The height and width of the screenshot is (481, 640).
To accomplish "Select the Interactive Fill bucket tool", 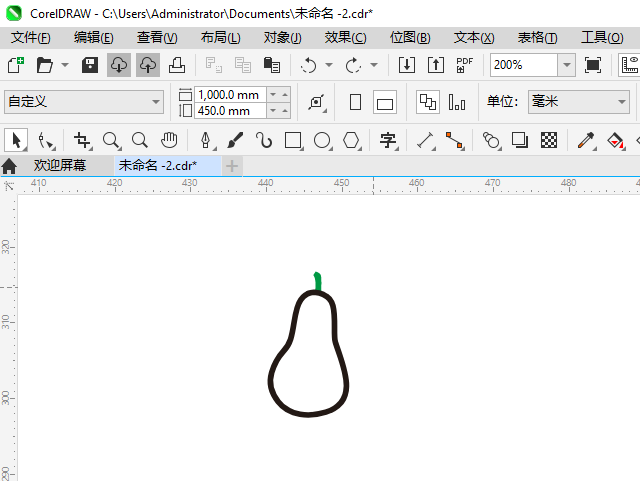I will click(x=615, y=140).
